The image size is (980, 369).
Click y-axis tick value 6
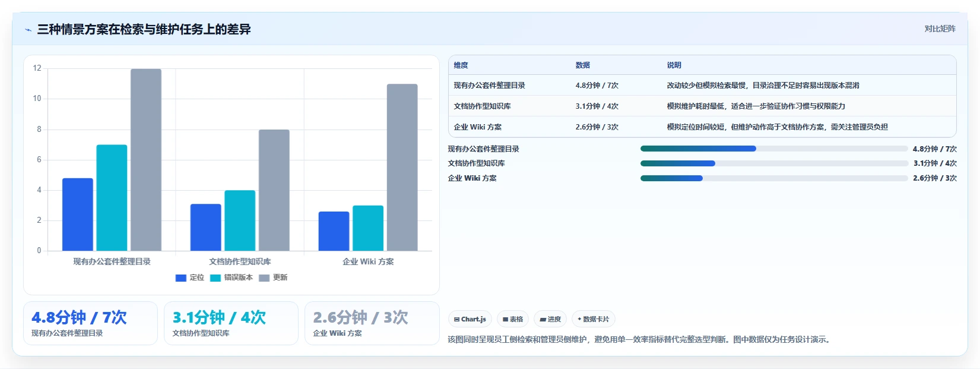click(39, 160)
